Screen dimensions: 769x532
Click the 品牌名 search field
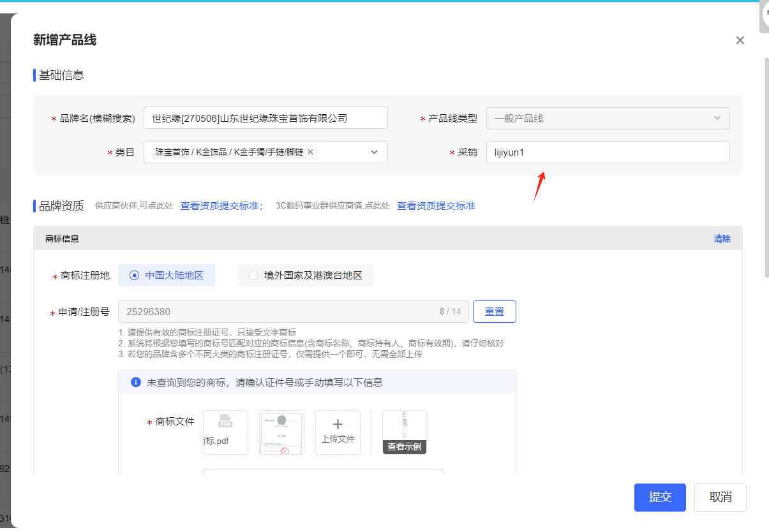pyautogui.click(x=265, y=118)
